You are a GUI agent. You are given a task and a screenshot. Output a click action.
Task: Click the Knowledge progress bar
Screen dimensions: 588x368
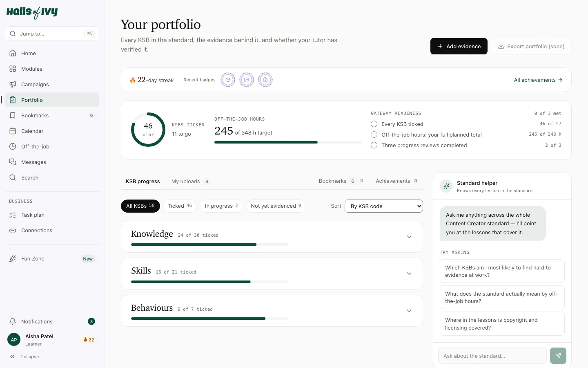209,245
